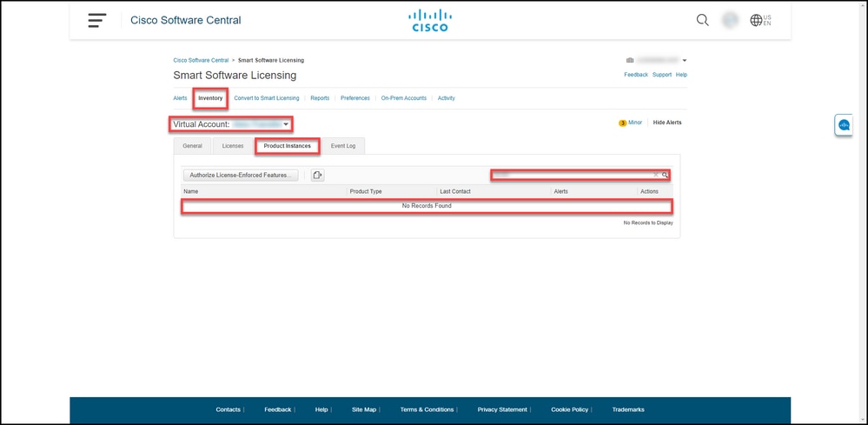Screen dimensions: 868x425
Task: Select the Product Instances tab
Action: [x=287, y=146]
